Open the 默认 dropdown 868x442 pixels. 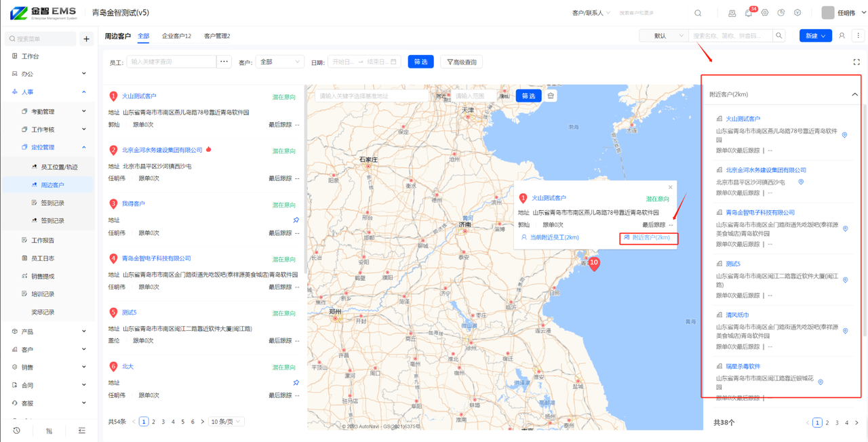pyautogui.click(x=664, y=36)
